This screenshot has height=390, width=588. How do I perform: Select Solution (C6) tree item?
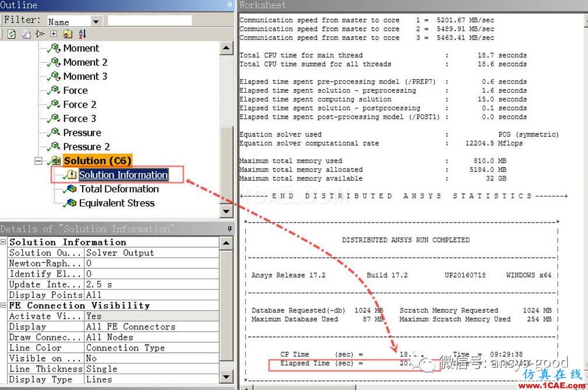coord(97,161)
